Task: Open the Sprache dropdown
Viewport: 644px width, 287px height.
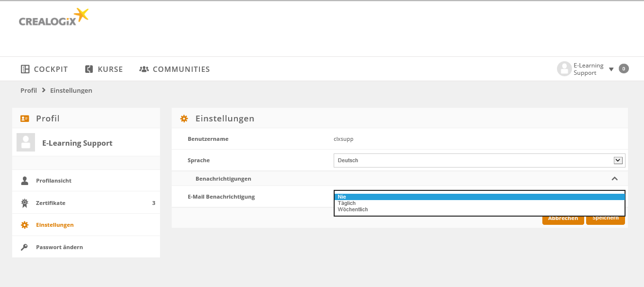Action: (x=479, y=160)
